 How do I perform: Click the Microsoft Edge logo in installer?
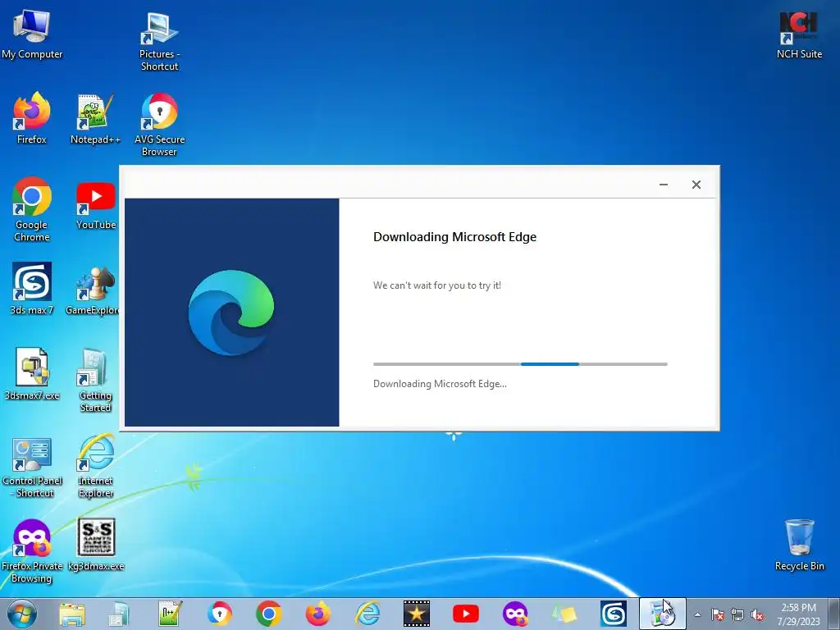[231, 313]
